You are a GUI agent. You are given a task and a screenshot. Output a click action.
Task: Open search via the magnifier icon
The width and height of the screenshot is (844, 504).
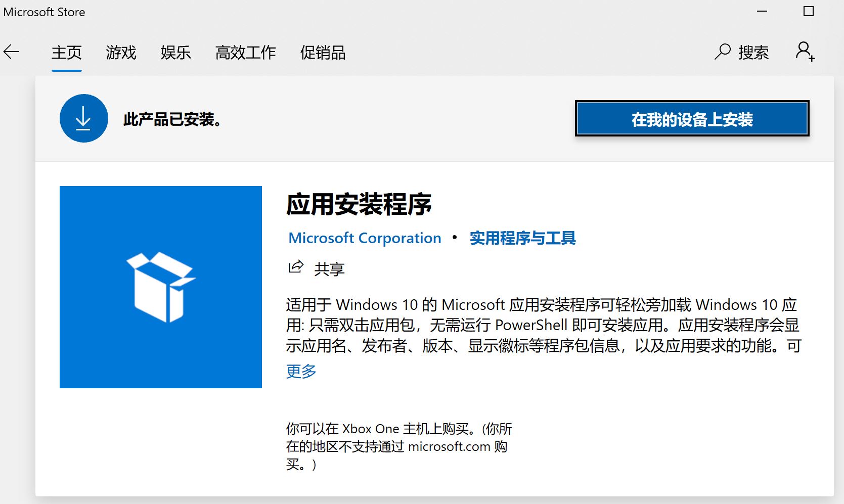pyautogui.click(x=722, y=52)
